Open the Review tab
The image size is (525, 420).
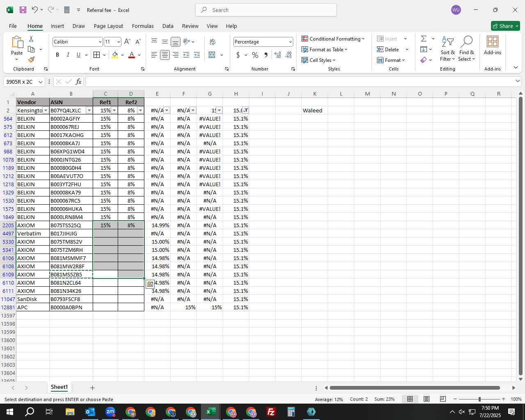click(x=190, y=26)
